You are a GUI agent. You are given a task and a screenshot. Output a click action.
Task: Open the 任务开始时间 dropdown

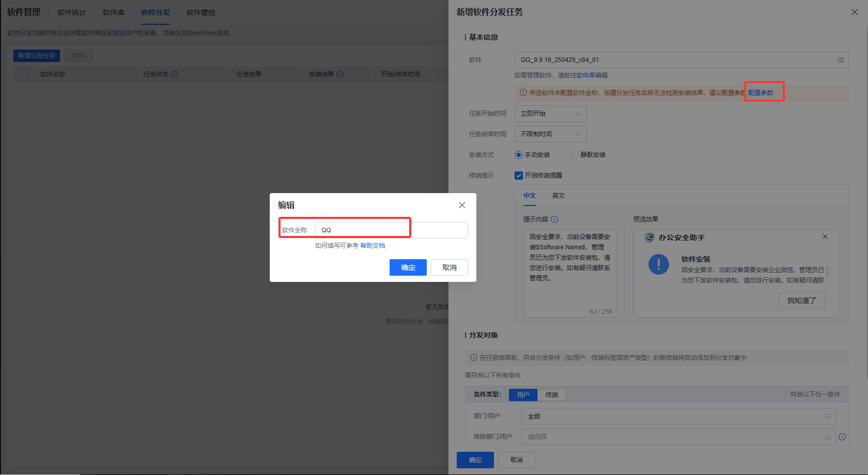550,114
